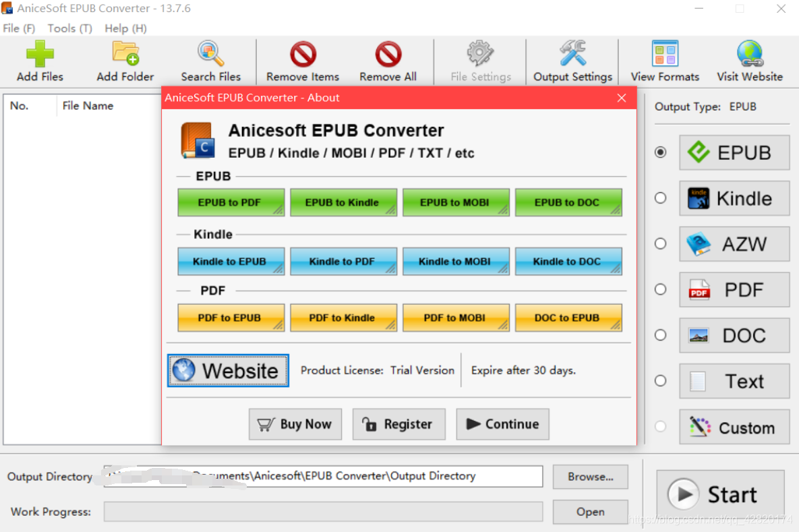Click the Anicesoft book logo in About dialog
This screenshot has width=799, height=532.
click(x=198, y=140)
